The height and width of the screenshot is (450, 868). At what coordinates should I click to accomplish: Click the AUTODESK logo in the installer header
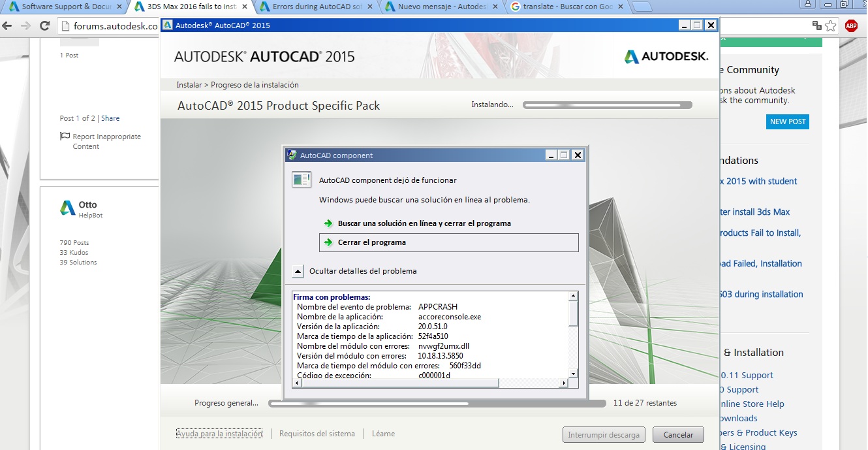[665, 57]
